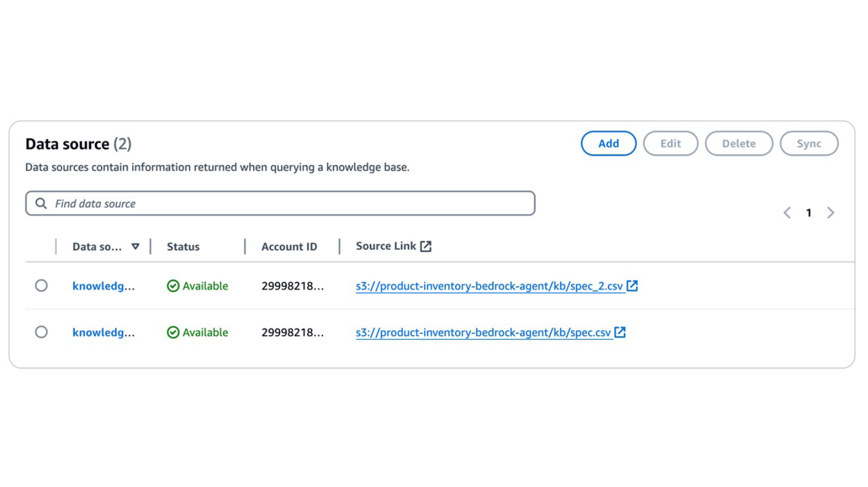This screenshot has height=487, width=868.
Task: Click the Find data source search field
Action: tap(288, 204)
